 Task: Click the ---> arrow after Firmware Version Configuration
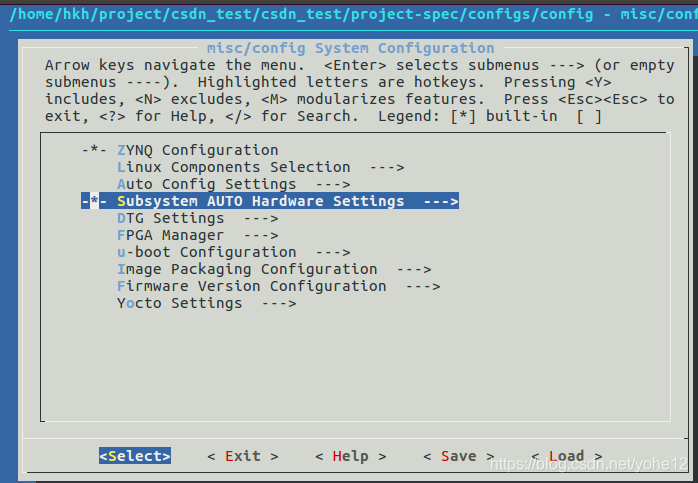(x=423, y=286)
